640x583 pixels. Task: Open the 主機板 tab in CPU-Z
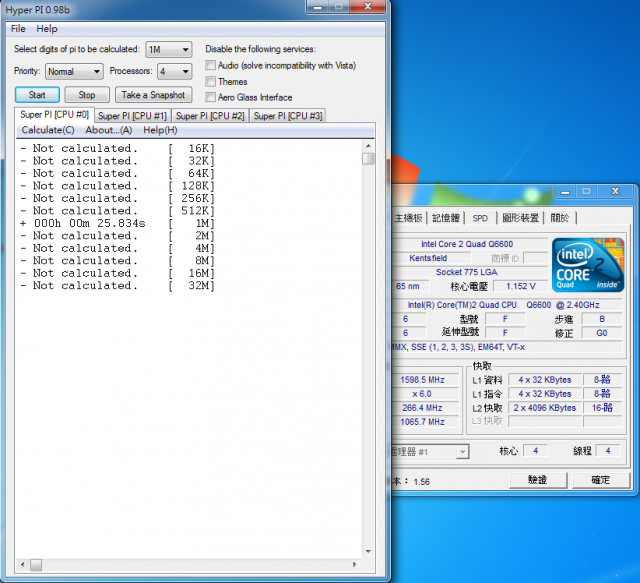pos(409,218)
